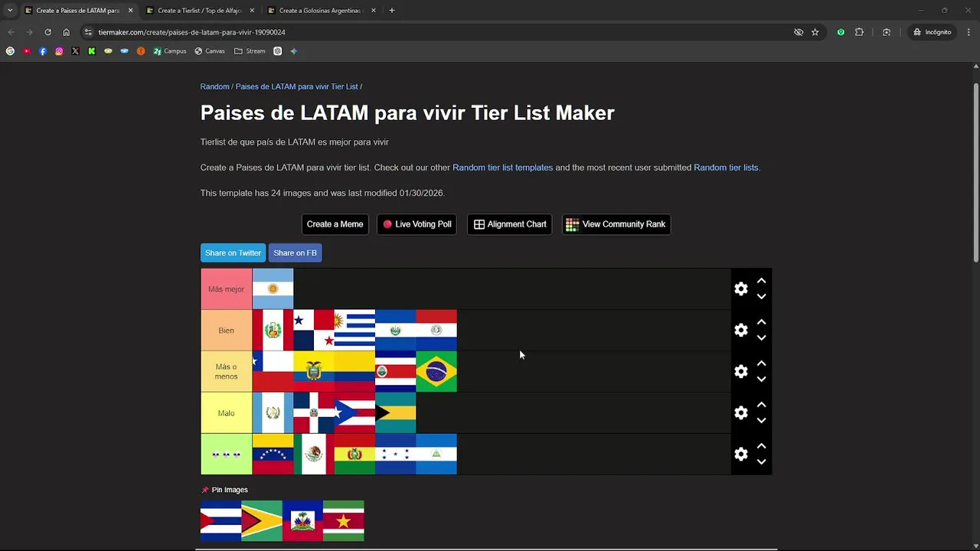980x551 pixels.
Task: Open the X (Twitter) bookmark
Action: point(75,51)
